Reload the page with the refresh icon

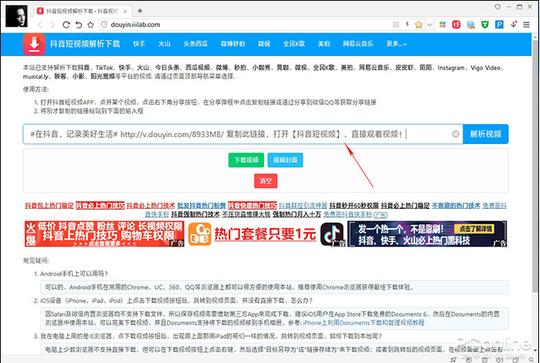[66, 25]
